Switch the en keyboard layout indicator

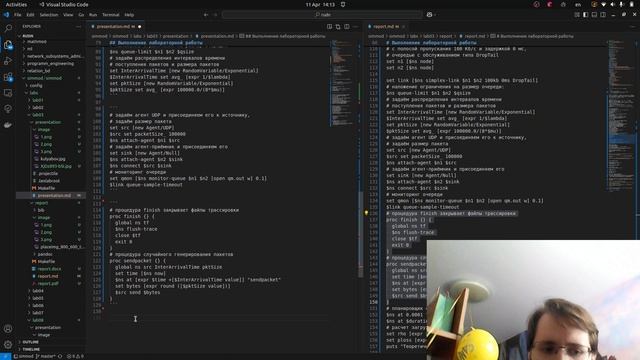578,4
